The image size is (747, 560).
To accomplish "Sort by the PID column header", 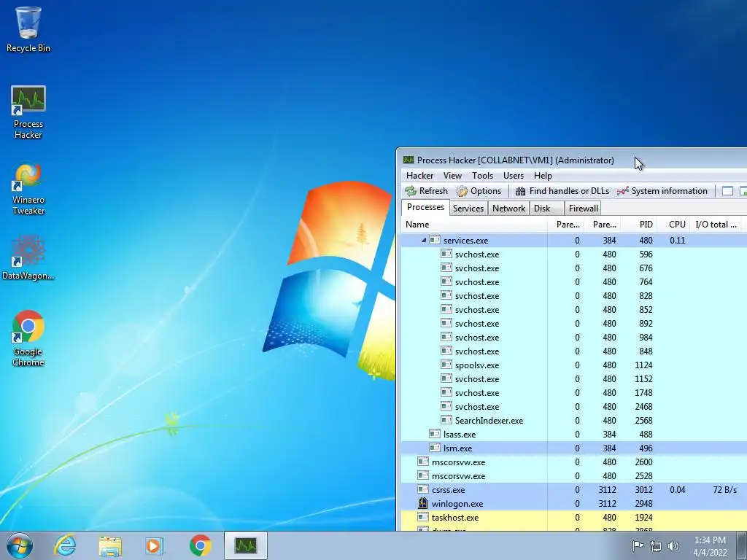I will click(x=638, y=225).
